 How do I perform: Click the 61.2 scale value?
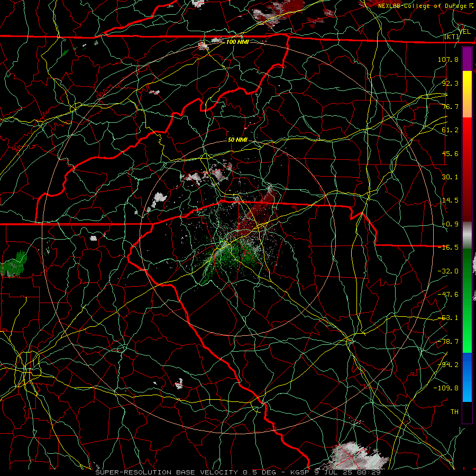pos(450,130)
